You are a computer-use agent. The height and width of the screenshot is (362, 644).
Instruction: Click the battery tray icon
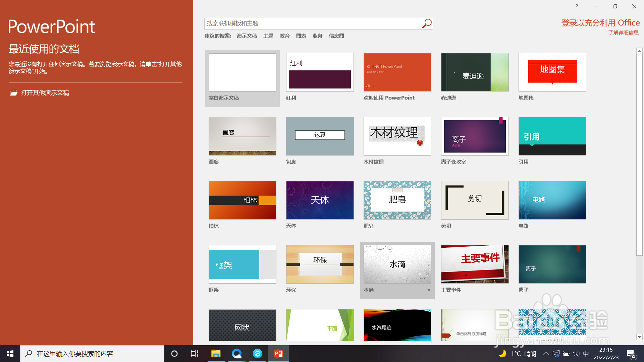click(x=566, y=354)
